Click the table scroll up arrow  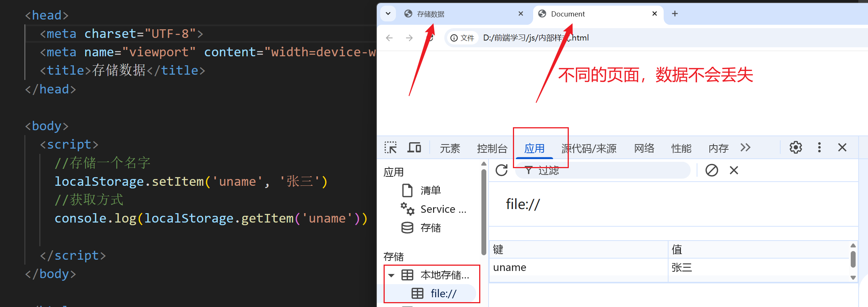(853, 245)
